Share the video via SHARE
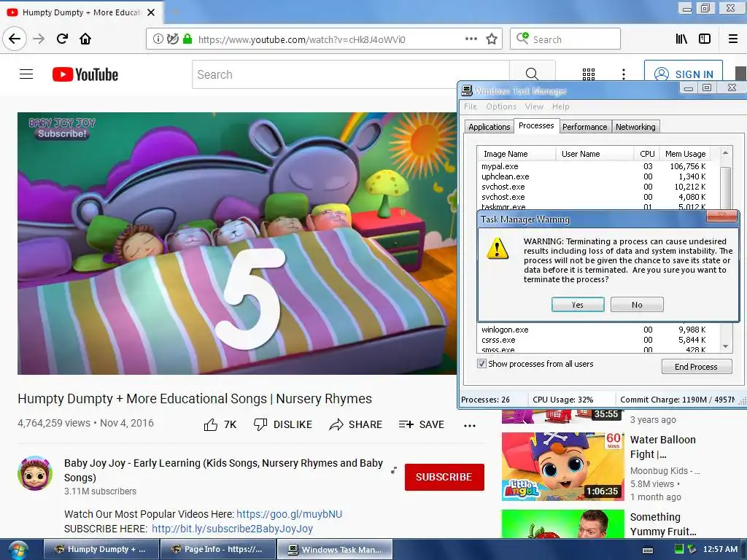The width and height of the screenshot is (747, 560). (x=356, y=424)
